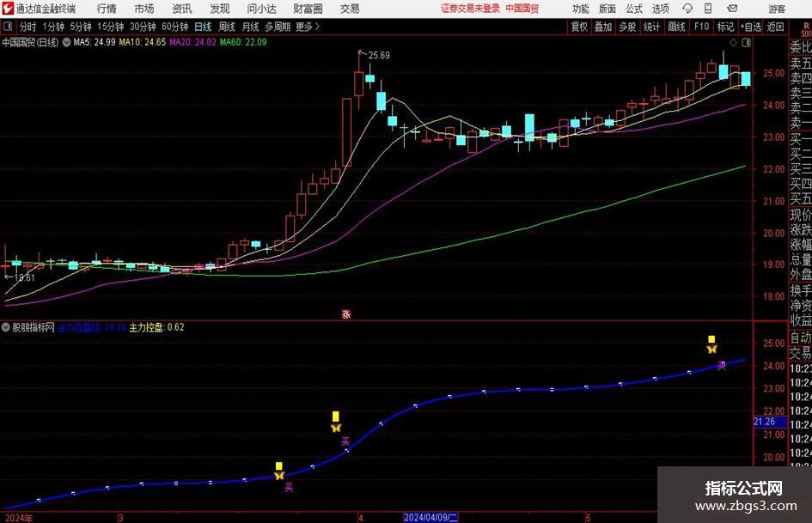Open the 资讯 menu

click(182, 9)
